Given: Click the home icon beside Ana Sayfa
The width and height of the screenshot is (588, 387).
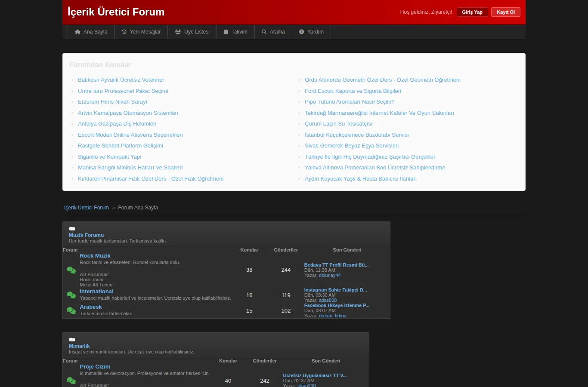Looking at the screenshot, I should point(77,32).
